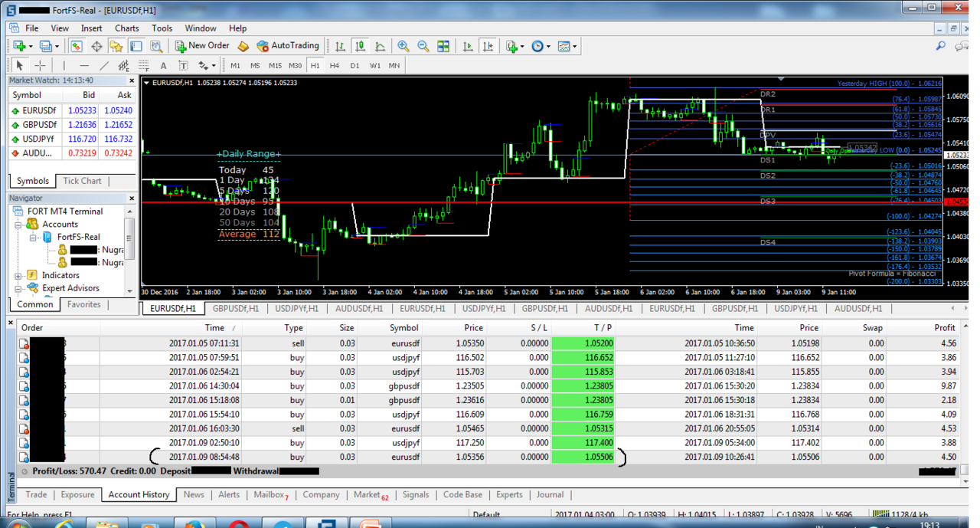This screenshot has width=980, height=528.
Task: Click the Zoom In magnifier icon
Action: pos(403,46)
